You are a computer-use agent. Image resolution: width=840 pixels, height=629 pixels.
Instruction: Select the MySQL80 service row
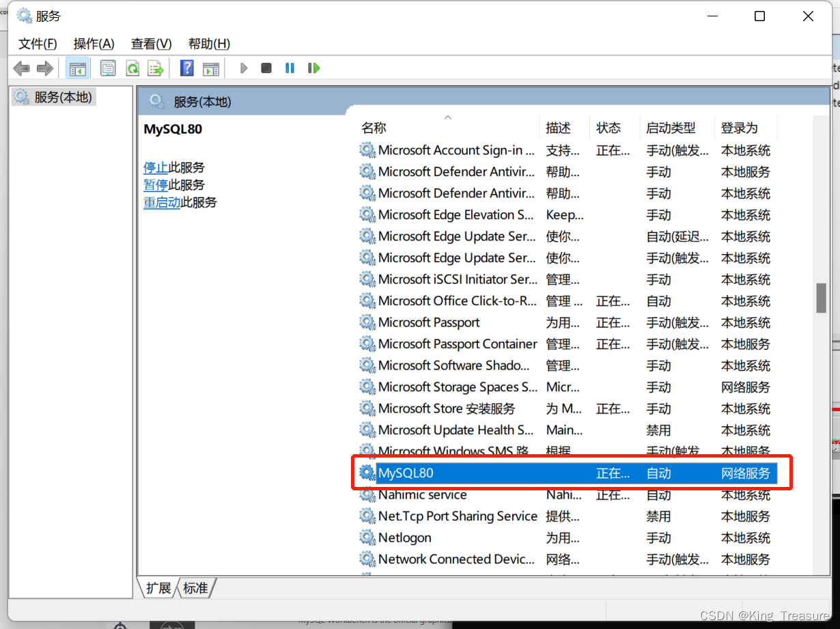[x=568, y=473]
